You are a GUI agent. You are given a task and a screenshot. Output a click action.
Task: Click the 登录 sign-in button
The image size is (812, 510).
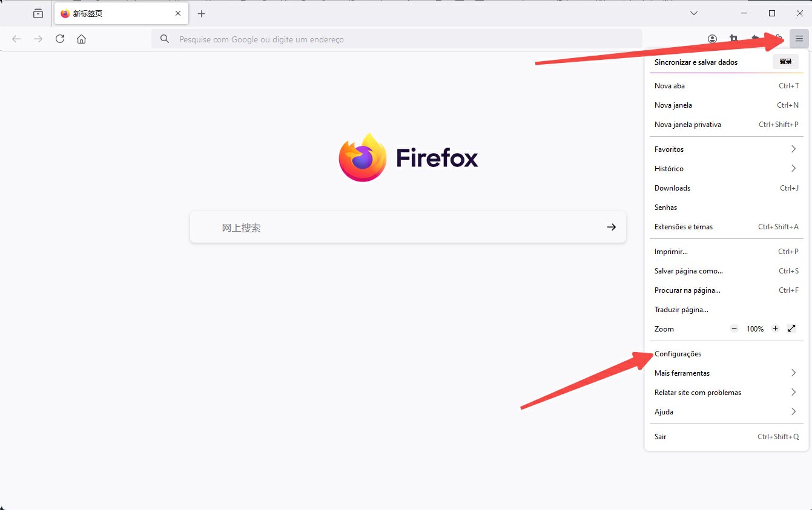pos(785,62)
